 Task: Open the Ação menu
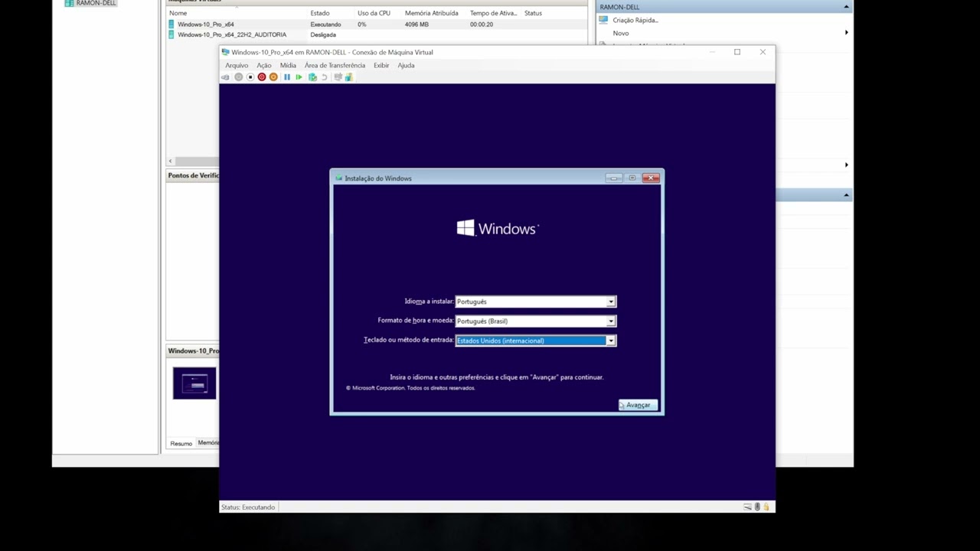[264, 65]
